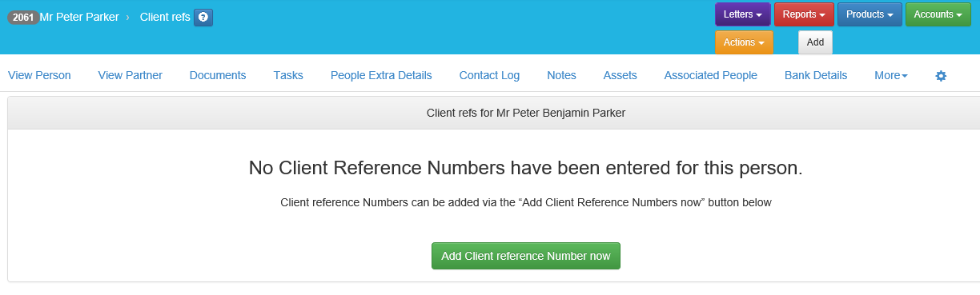980x295 pixels.
Task: Open the Tasks tab
Action: click(288, 76)
